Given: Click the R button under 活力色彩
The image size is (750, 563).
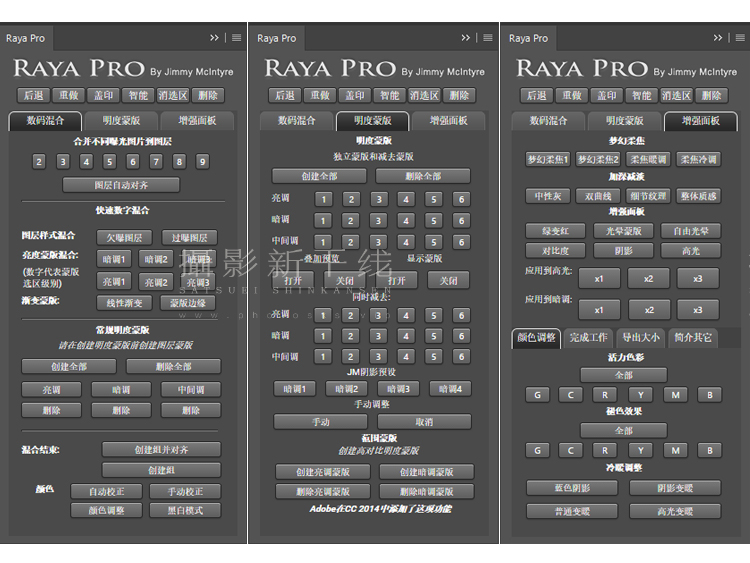Looking at the screenshot, I should (605, 395).
